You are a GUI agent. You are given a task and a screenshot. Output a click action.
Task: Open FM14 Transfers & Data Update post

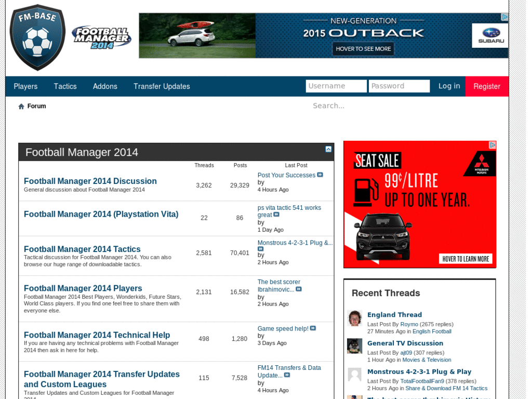[x=289, y=371]
